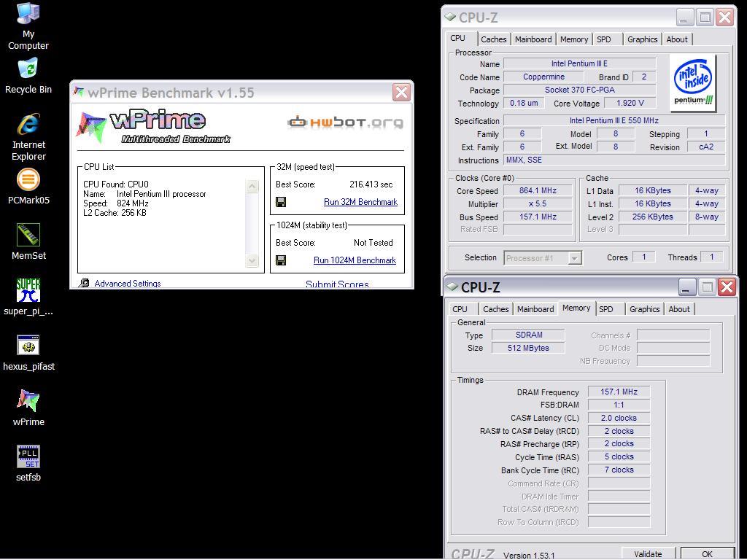747x560 pixels.
Task: Close the lower CPU-Z window
Action: coord(727,287)
